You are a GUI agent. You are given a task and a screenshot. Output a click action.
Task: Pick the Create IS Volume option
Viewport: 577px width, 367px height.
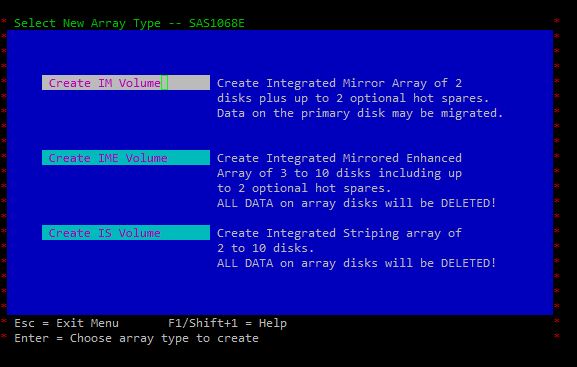126,233
